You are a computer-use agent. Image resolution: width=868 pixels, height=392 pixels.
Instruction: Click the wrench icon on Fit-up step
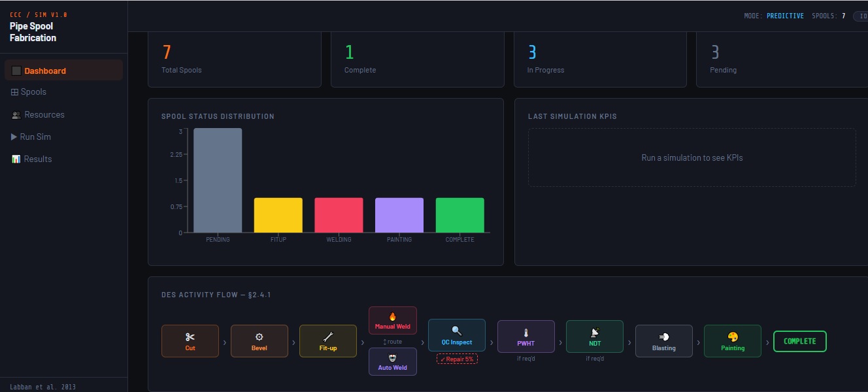(328, 337)
